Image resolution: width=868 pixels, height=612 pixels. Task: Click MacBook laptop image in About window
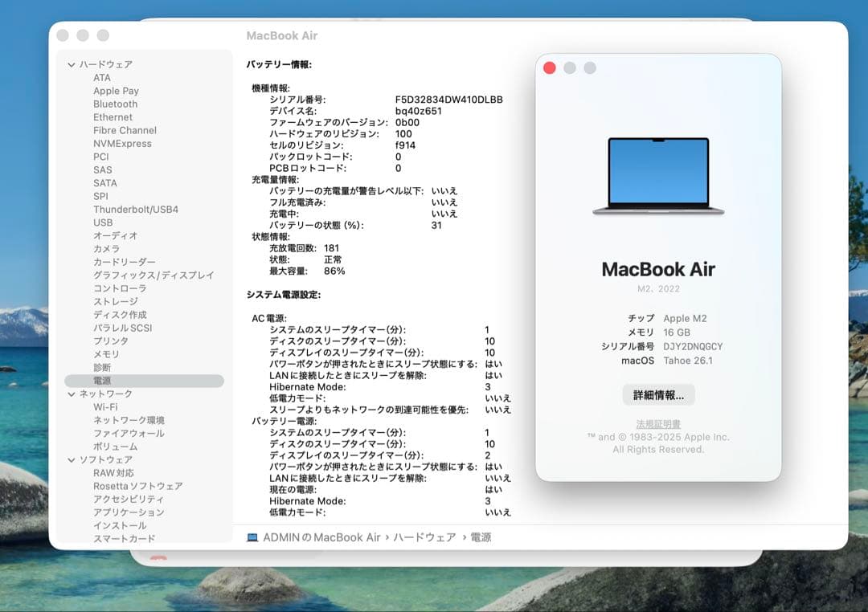[x=658, y=176]
